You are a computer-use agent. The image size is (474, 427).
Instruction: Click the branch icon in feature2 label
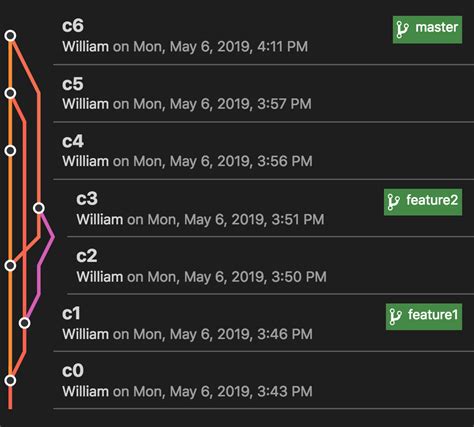(x=394, y=202)
